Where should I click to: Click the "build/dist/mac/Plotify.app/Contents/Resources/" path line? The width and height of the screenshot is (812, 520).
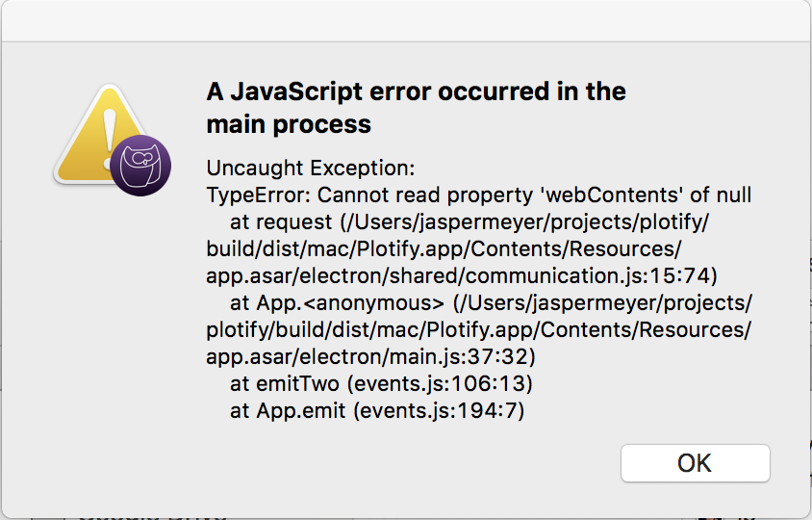(x=444, y=248)
